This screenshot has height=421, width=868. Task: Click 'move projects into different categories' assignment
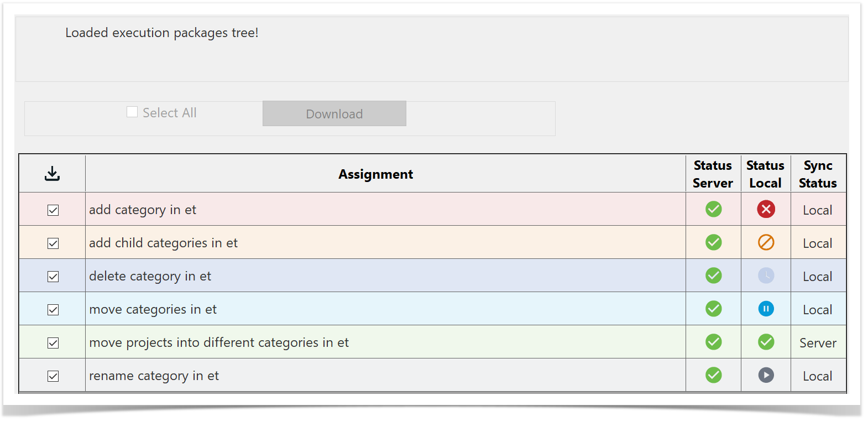(218, 342)
